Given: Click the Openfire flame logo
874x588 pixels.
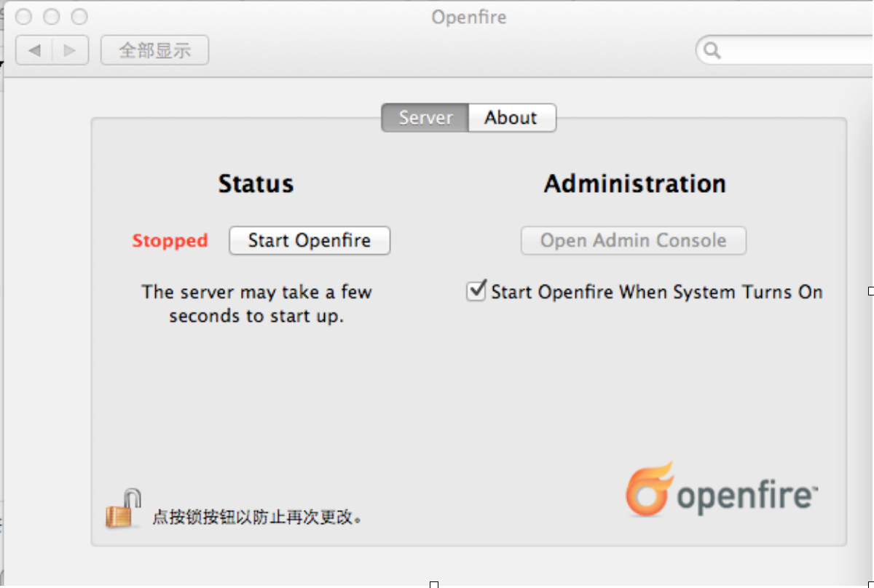Looking at the screenshot, I should click(648, 490).
